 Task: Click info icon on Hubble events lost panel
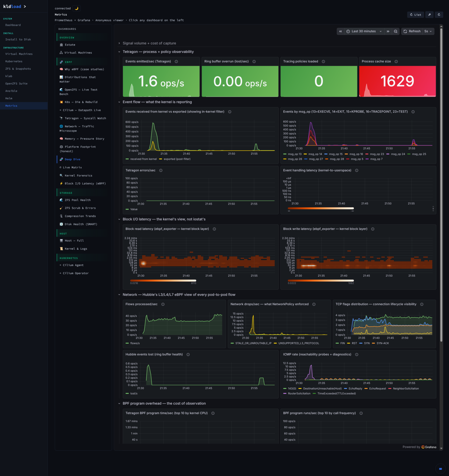coord(188,355)
